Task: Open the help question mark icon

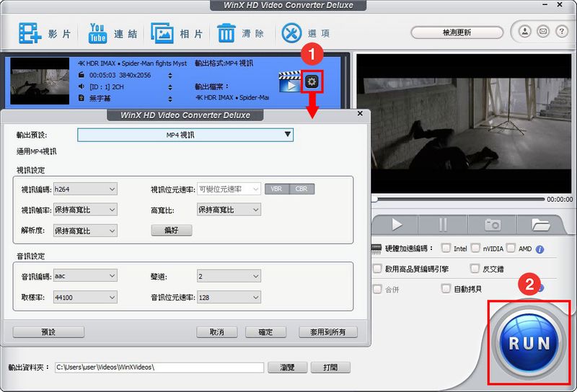Action: 562,32
